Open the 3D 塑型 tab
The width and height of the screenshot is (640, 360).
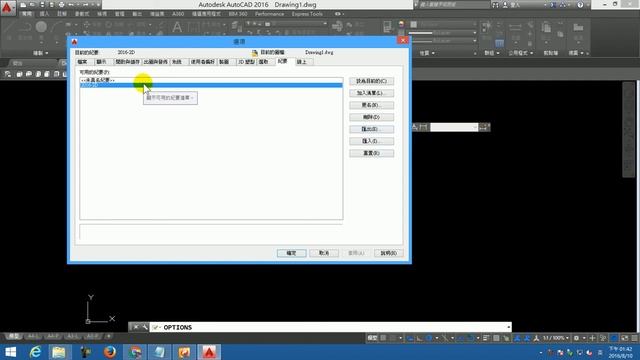click(247, 62)
